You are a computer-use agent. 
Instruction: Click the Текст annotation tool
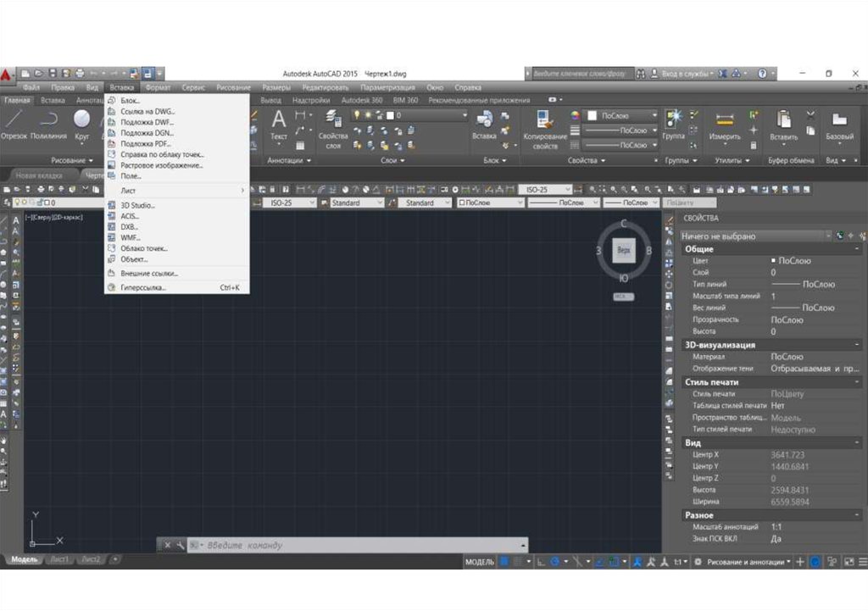click(x=279, y=125)
